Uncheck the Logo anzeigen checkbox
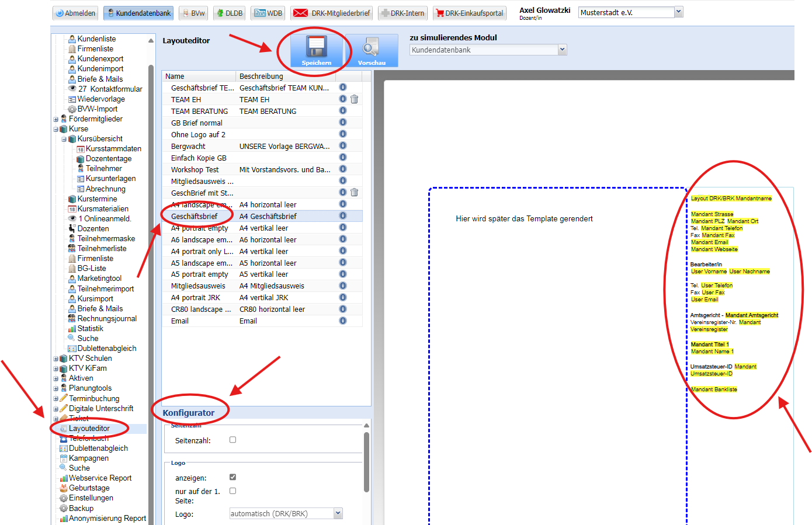The width and height of the screenshot is (812, 525). (233, 477)
